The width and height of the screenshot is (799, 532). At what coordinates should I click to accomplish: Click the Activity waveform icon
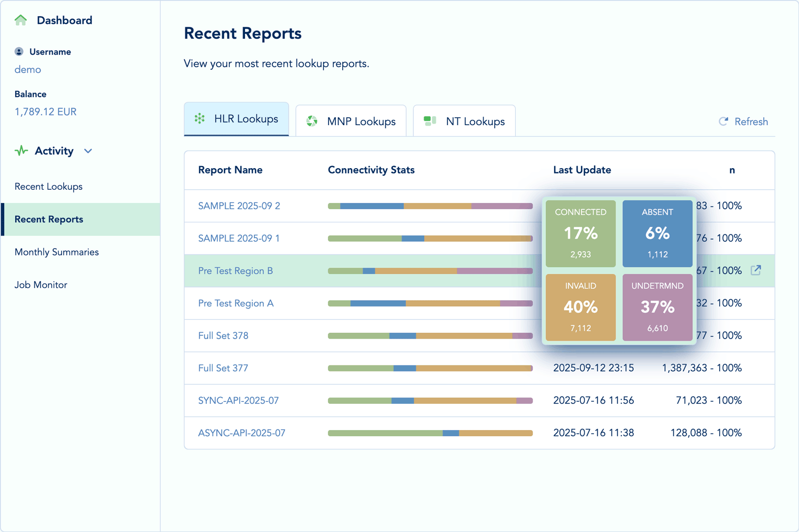(21, 151)
